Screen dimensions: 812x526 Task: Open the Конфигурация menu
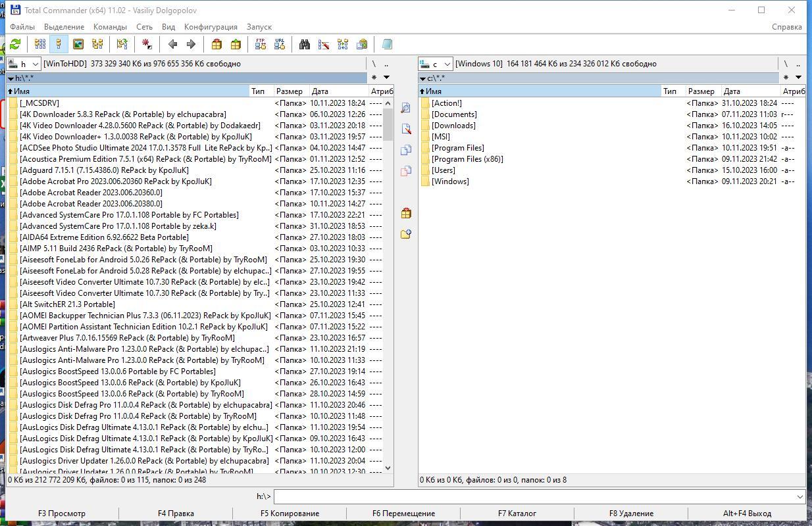[211, 27]
